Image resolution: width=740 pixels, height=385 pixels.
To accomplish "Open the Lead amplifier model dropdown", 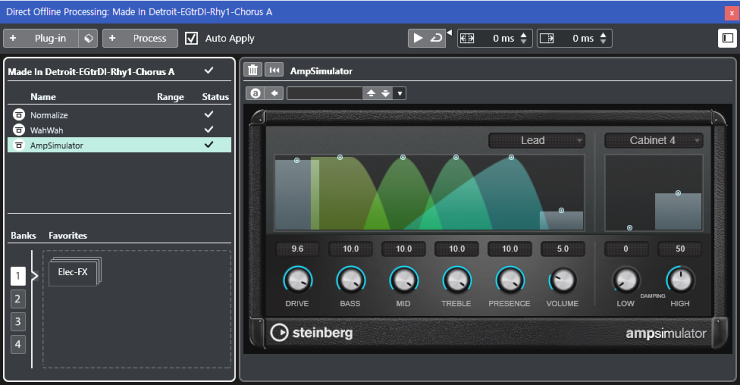I will tap(537, 140).
